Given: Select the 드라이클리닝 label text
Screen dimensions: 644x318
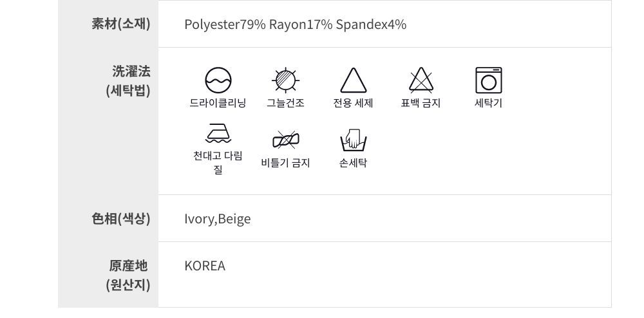Looking at the screenshot, I should click(x=218, y=103).
